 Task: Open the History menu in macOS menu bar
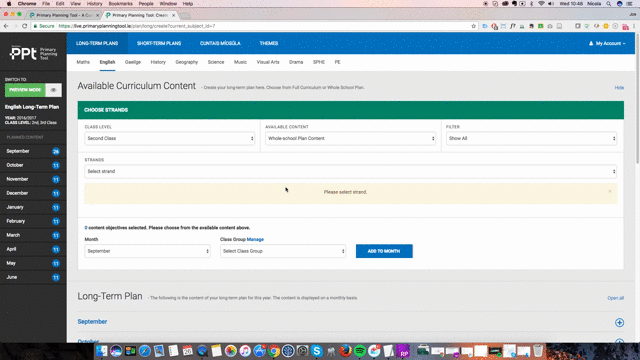[94, 4]
